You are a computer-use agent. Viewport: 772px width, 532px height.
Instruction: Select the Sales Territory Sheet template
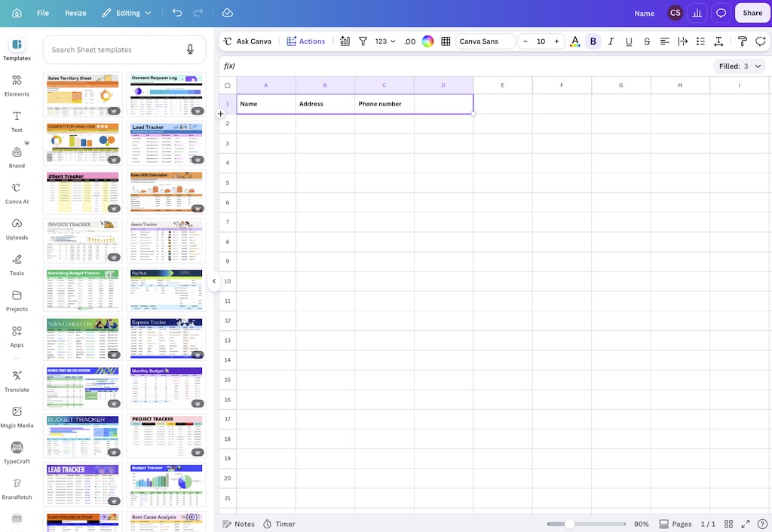coord(83,94)
